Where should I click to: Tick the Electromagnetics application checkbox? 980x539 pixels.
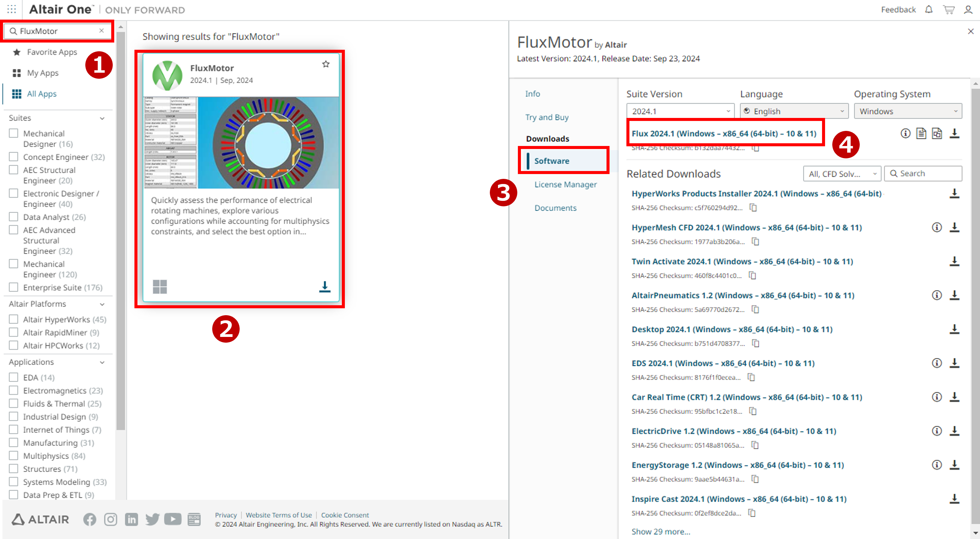tap(14, 391)
